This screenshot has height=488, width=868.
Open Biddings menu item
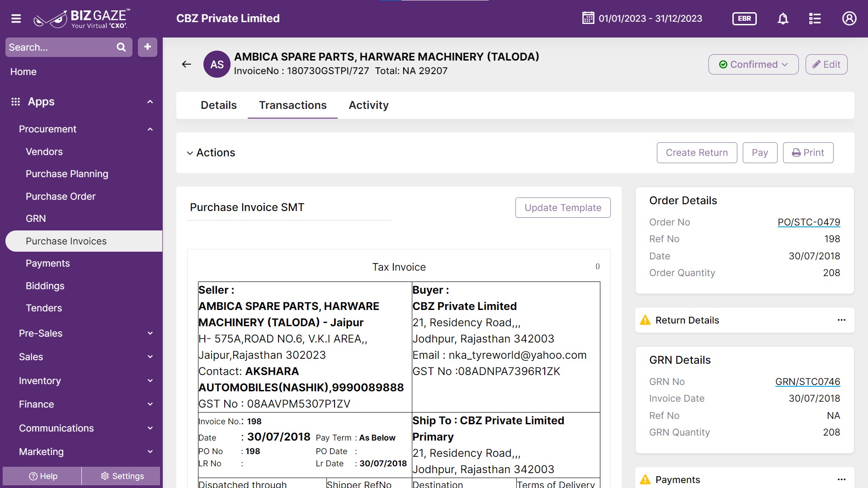pyautogui.click(x=45, y=286)
